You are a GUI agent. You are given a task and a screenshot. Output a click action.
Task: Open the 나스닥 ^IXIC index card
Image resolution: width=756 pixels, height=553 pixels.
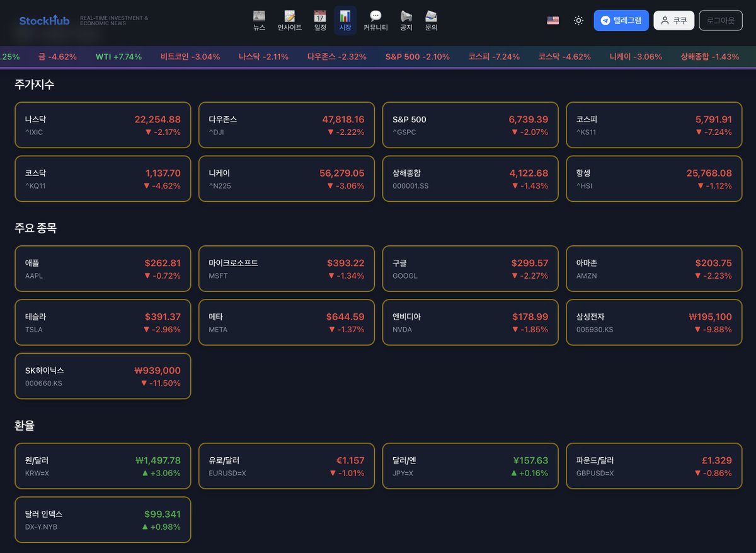tap(103, 125)
